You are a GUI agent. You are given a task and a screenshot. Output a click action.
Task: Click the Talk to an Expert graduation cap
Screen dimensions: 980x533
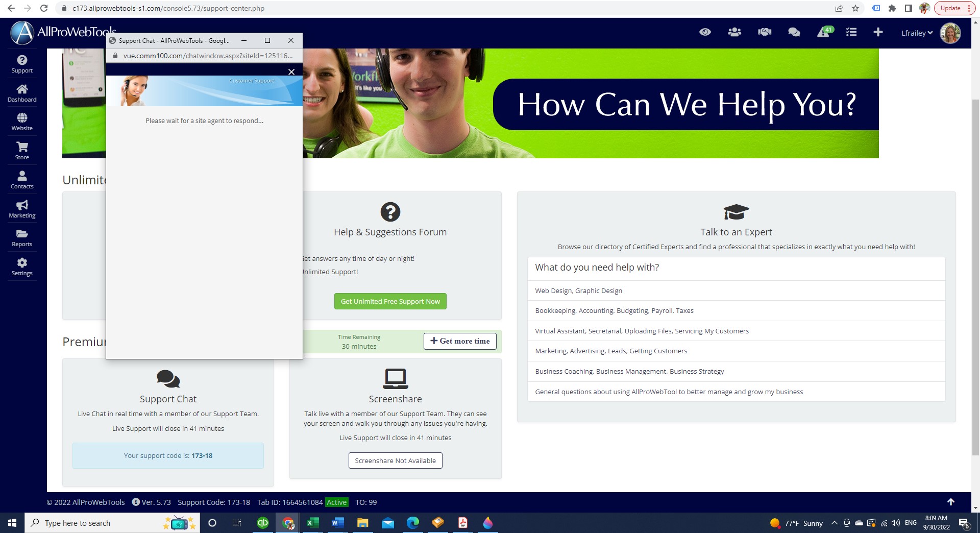(x=736, y=212)
